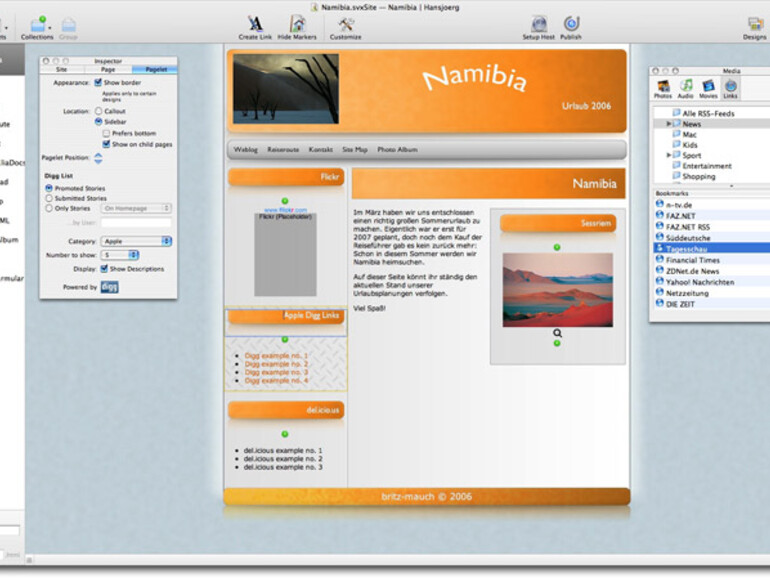Publish the site using the Publish icon

(571, 24)
